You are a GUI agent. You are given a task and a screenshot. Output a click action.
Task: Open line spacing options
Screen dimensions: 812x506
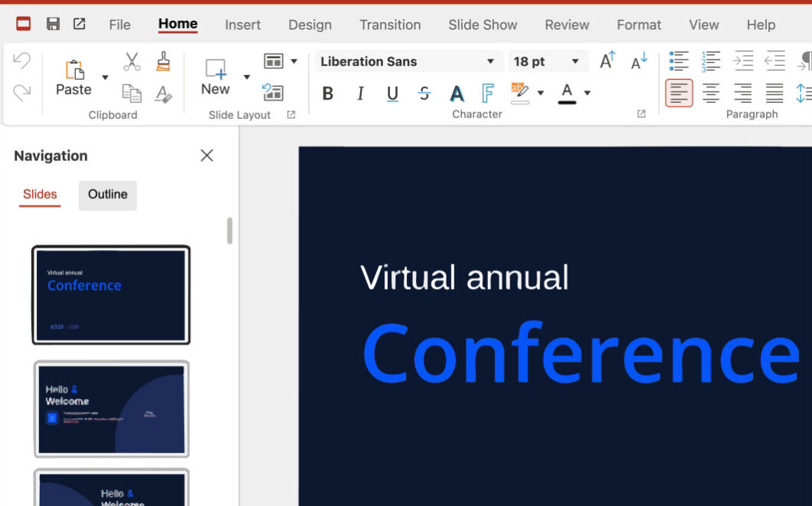[x=804, y=94]
